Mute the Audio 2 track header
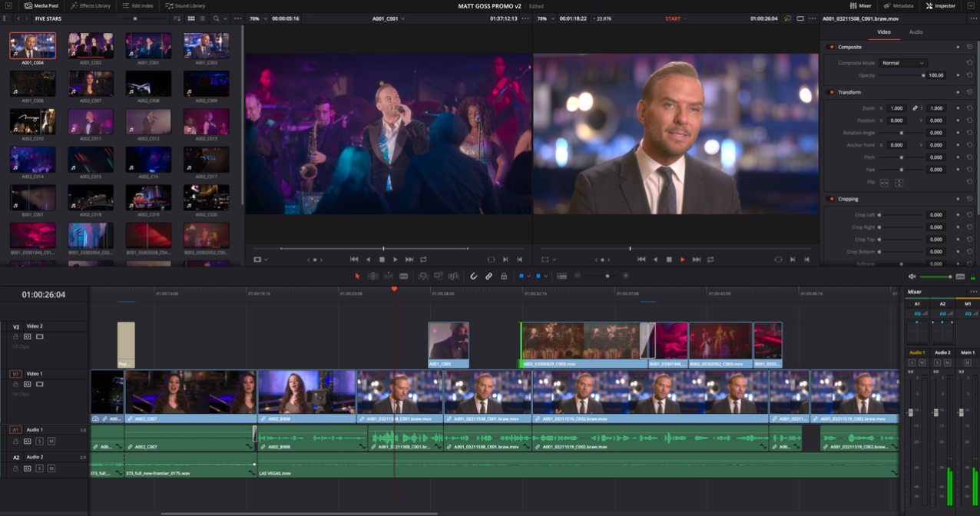This screenshot has height=516, width=980. click(x=51, y=468)
